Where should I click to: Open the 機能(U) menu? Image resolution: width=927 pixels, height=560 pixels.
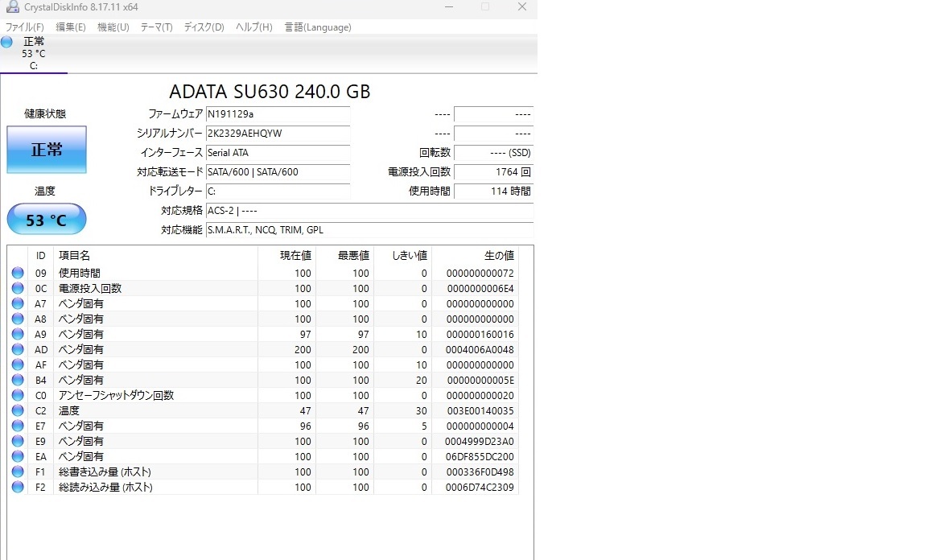(113, 27)
